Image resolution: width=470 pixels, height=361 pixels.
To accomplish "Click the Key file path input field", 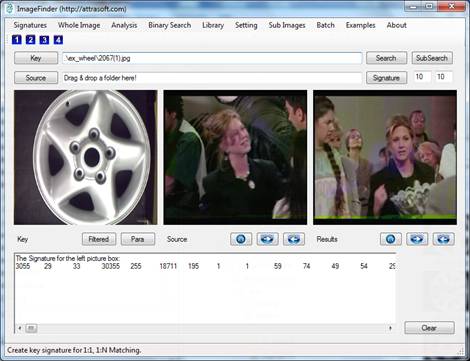I will pyautogui.click(x=212, y=58).
